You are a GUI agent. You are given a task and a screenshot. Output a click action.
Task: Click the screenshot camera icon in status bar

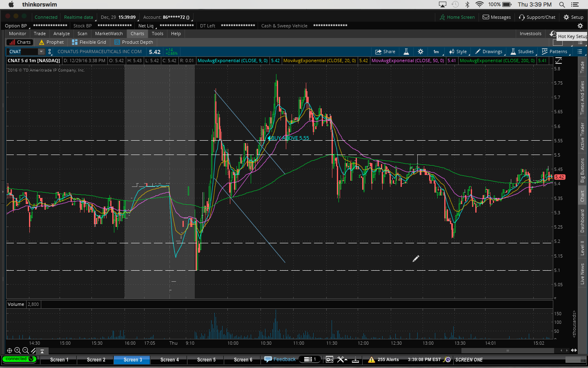coord(329,359)
